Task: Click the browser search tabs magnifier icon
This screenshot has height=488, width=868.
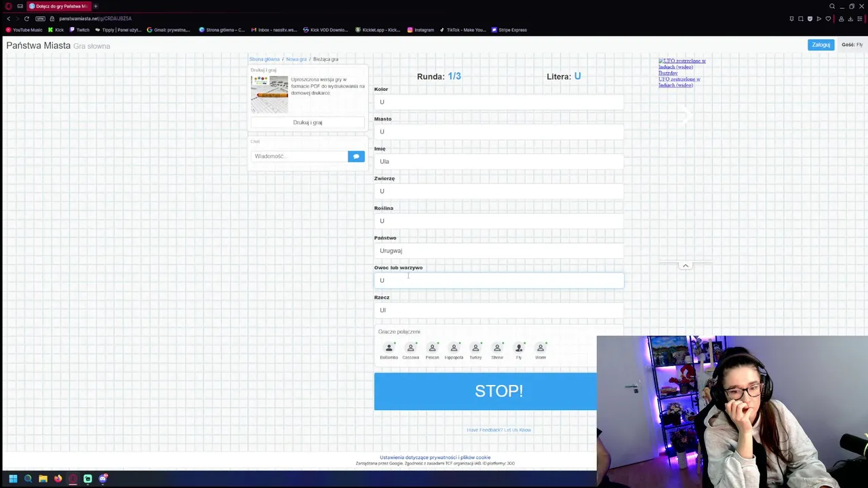Action: [832, 6]
